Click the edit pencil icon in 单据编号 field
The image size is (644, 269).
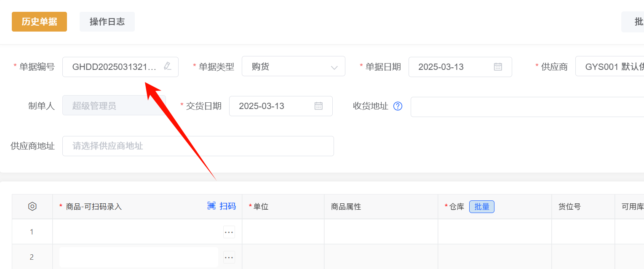(x=168, y=66)
